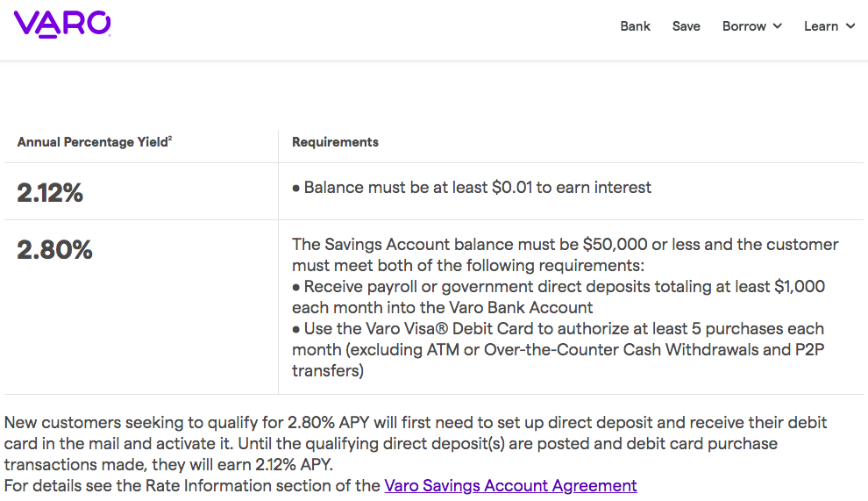Click the bullet before Balance must be
868x501 pixels.
click(296, 189)
